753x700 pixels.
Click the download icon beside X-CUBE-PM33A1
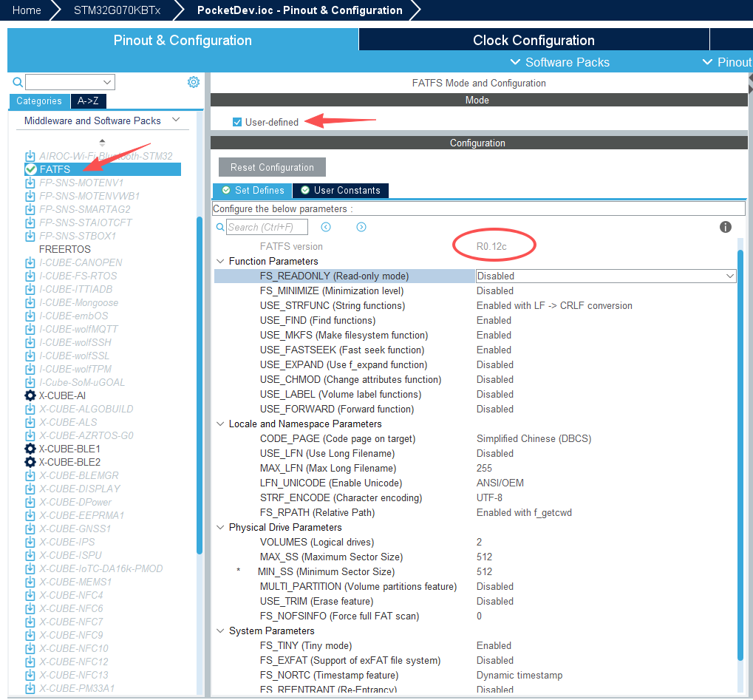pyautogui.click(x=30, y=688)
